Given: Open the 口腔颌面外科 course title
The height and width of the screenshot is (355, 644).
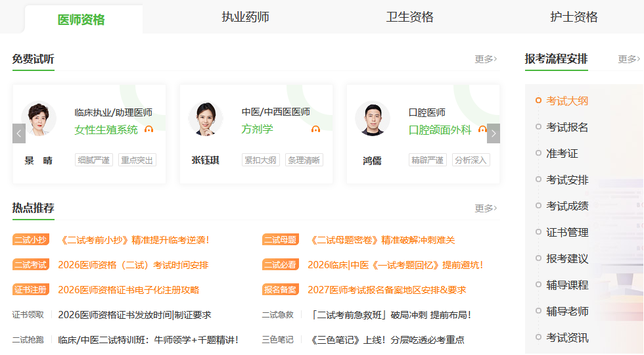Looking at the screenshot, I should click(x=440, y=130).
